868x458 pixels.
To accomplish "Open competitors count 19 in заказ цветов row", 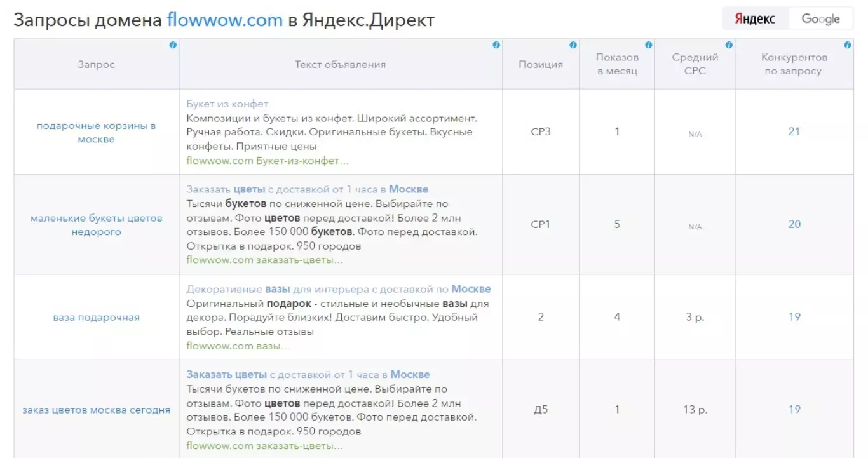I will (794, 409).
